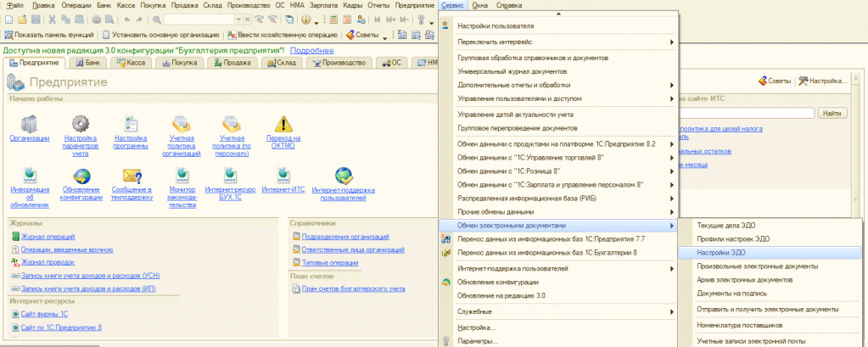The width and height of the screenshot is (868, 347).
Task: Click Сообщение в техподдержку envelope icon
Action: (x=132, y=176)
